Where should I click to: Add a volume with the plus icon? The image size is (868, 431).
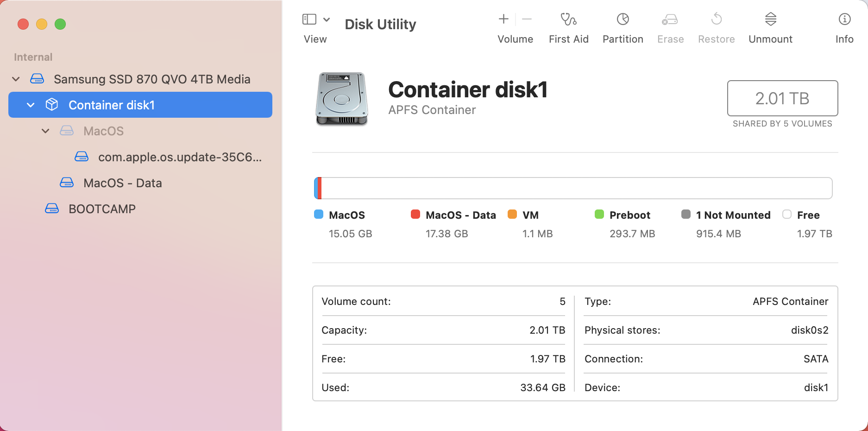point(503,19)
